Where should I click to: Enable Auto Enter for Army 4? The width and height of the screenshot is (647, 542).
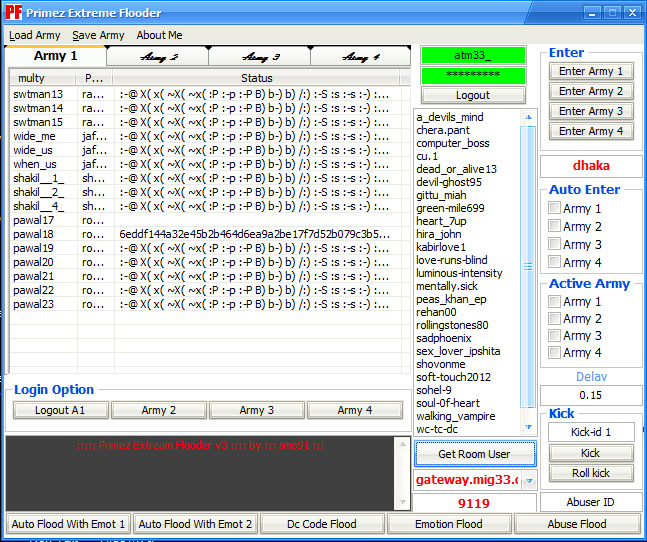(554, 262)
